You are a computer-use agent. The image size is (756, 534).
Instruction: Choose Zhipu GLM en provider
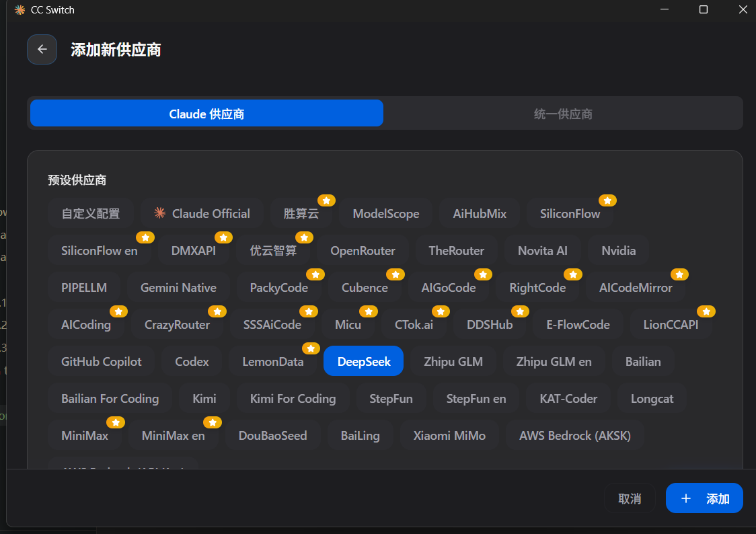click(x=554, y=361)
